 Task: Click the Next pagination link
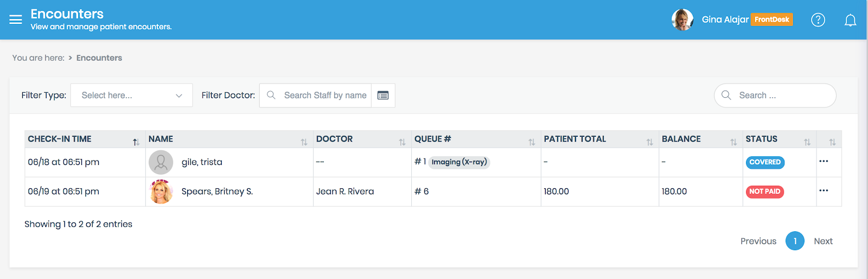pos(823,241)
